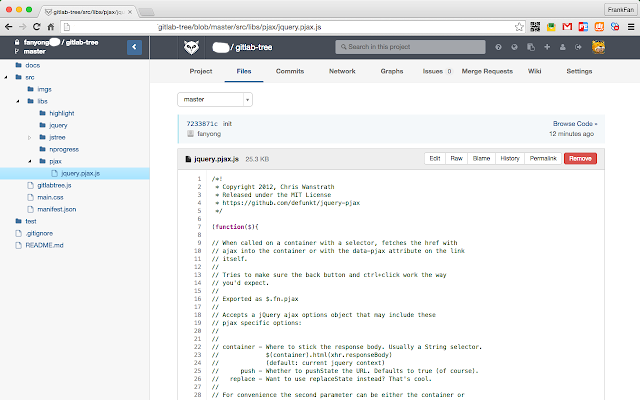Collapse the gitlab-tree sidebar with arrow button

[x=134, y=47]
